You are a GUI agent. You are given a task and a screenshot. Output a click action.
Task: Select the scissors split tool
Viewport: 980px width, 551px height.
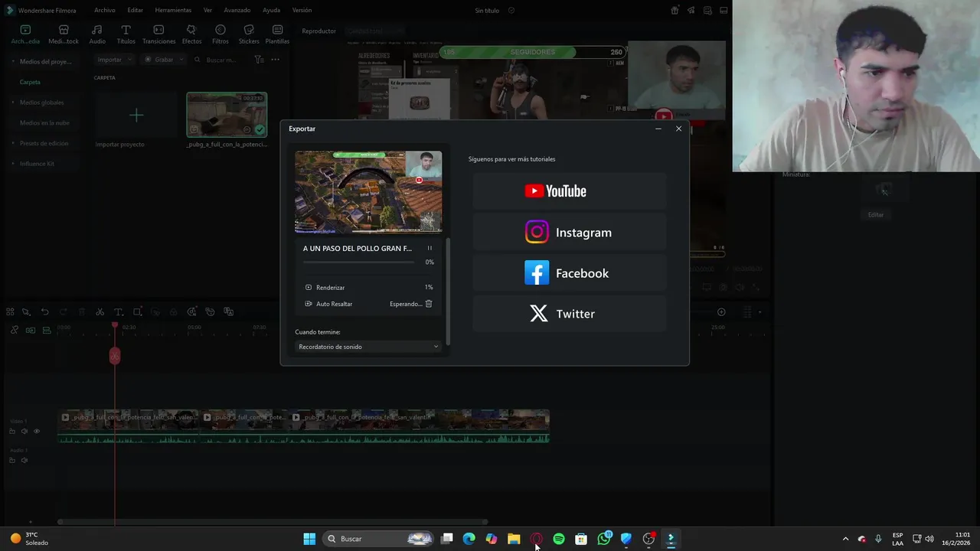100,312
